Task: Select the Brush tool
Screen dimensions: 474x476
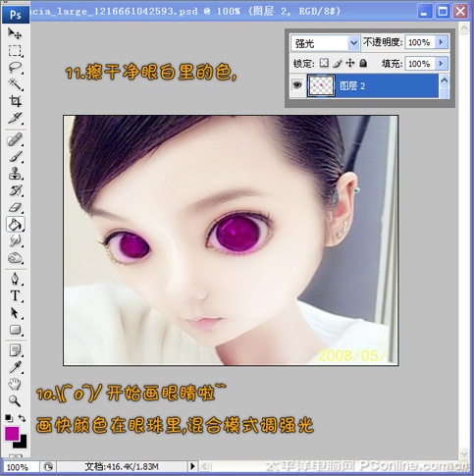Action: tap(15, 157)
